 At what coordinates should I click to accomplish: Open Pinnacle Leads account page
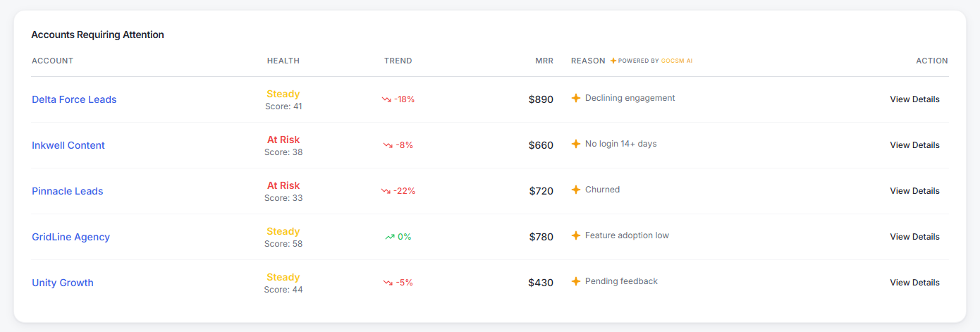click(68, 191)
